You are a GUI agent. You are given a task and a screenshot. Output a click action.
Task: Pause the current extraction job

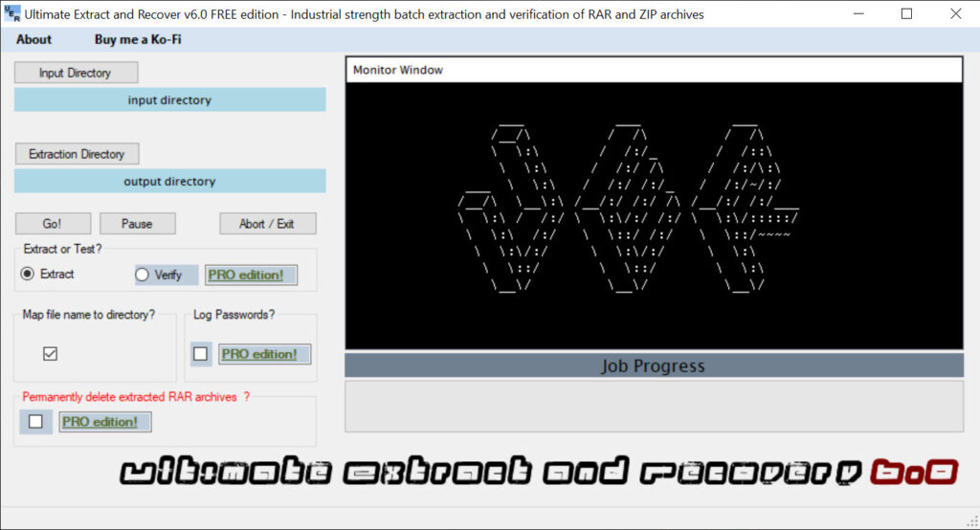tap(138, 224)
